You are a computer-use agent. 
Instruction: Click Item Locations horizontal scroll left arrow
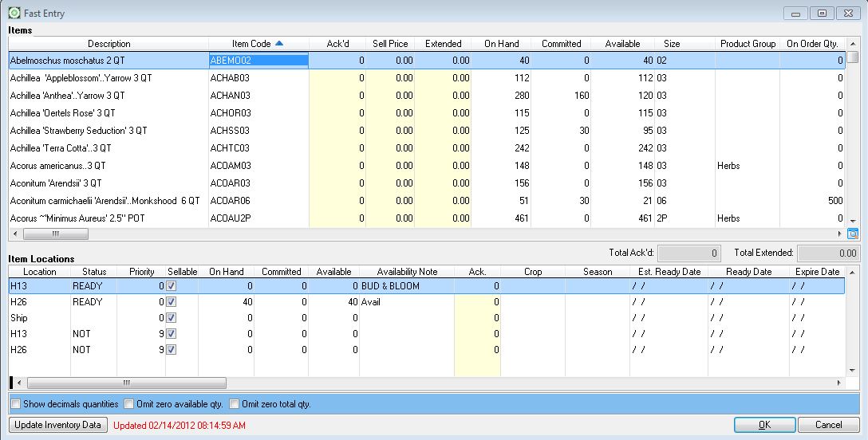[x=20, y=383]
